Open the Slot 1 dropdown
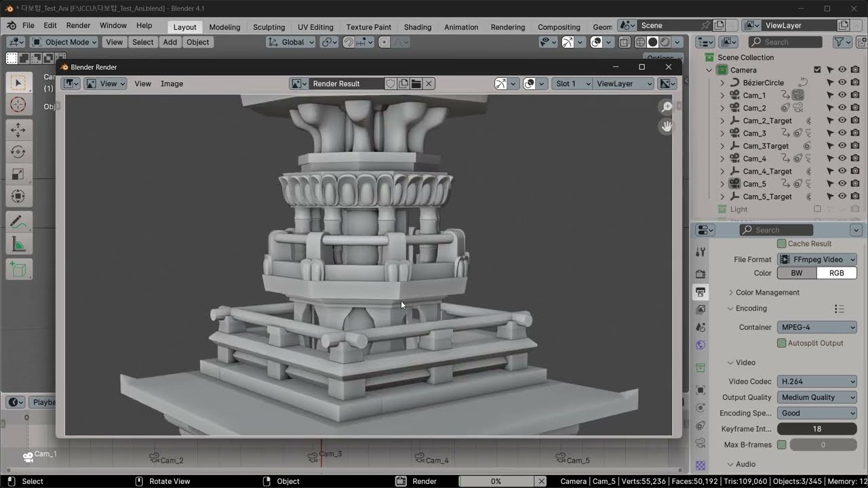This screenshot has height=488, width=868. (572, 83)
